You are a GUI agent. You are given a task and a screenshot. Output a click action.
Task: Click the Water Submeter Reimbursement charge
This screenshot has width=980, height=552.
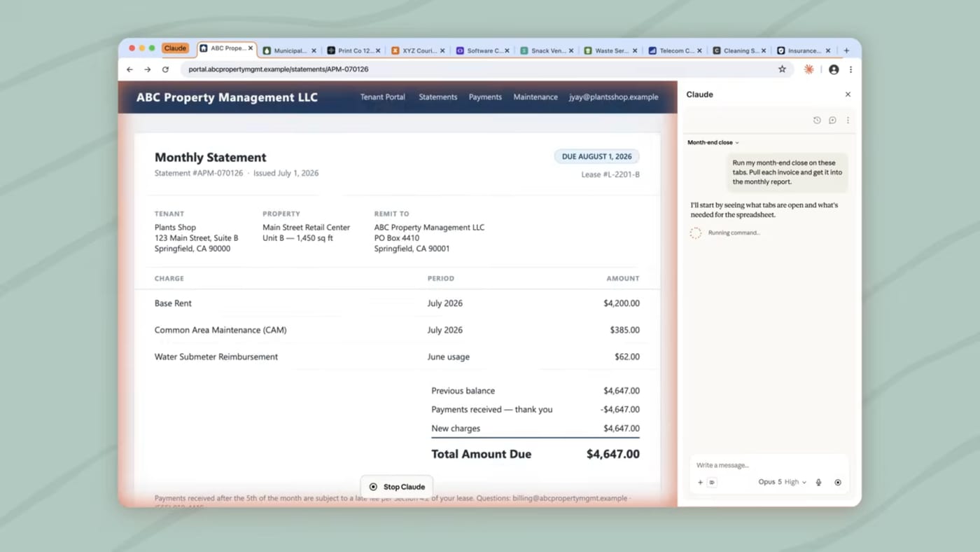216,357
